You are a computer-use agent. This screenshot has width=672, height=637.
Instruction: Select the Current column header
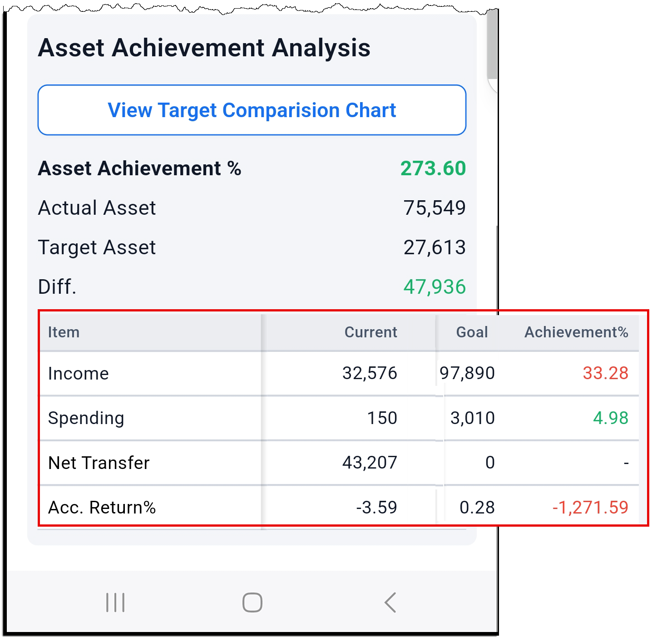tap(371, 332)
